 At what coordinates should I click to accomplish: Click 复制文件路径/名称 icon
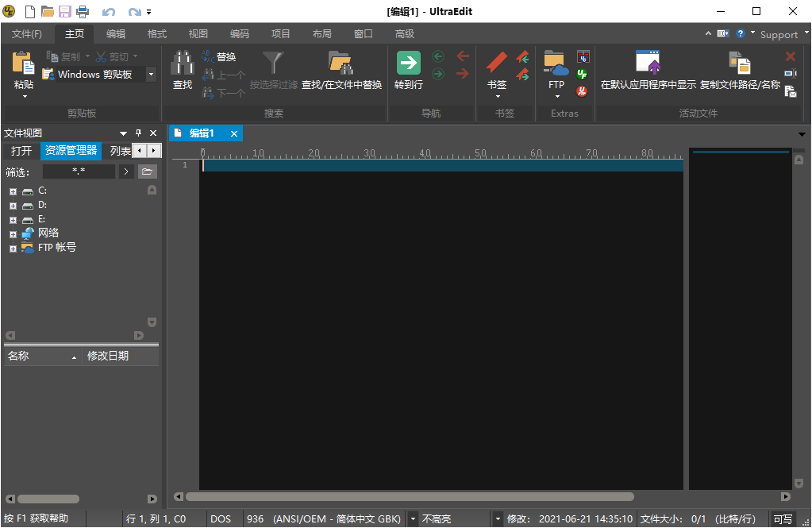pos(740,64)
